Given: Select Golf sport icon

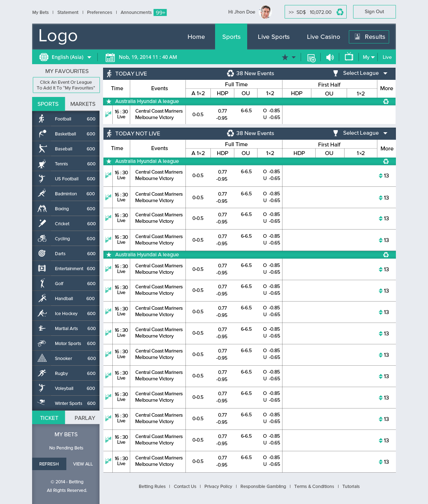Looking at the screenshot, I should tap(42, 283).
